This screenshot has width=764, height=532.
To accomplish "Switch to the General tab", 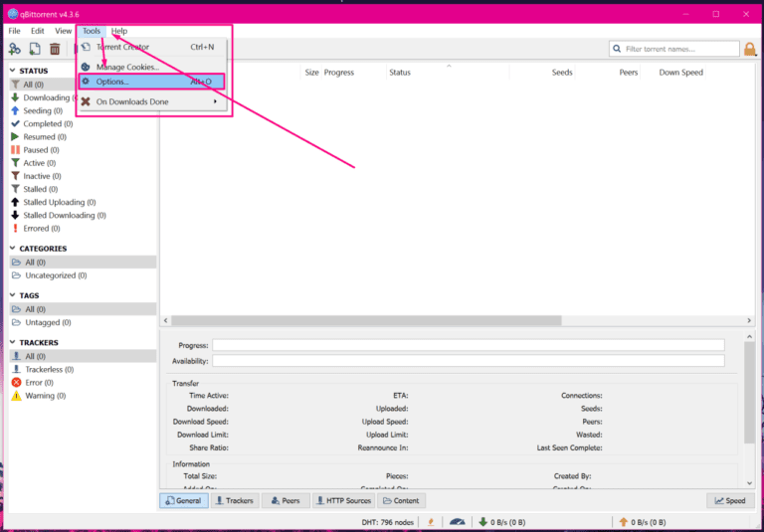I will 184,500.
